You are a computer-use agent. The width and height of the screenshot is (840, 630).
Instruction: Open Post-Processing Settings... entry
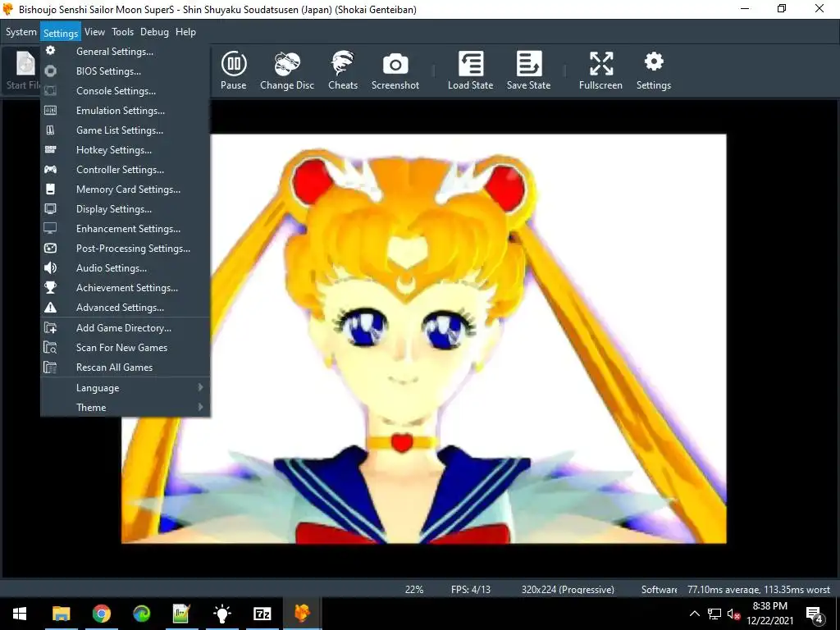coord(126,248)
